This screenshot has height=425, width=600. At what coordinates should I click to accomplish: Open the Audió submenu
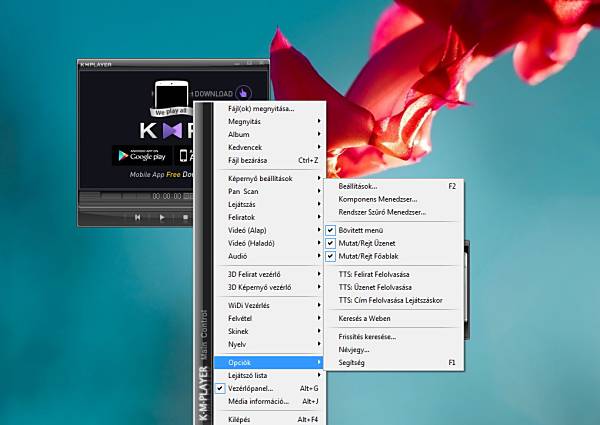point(269,256)
